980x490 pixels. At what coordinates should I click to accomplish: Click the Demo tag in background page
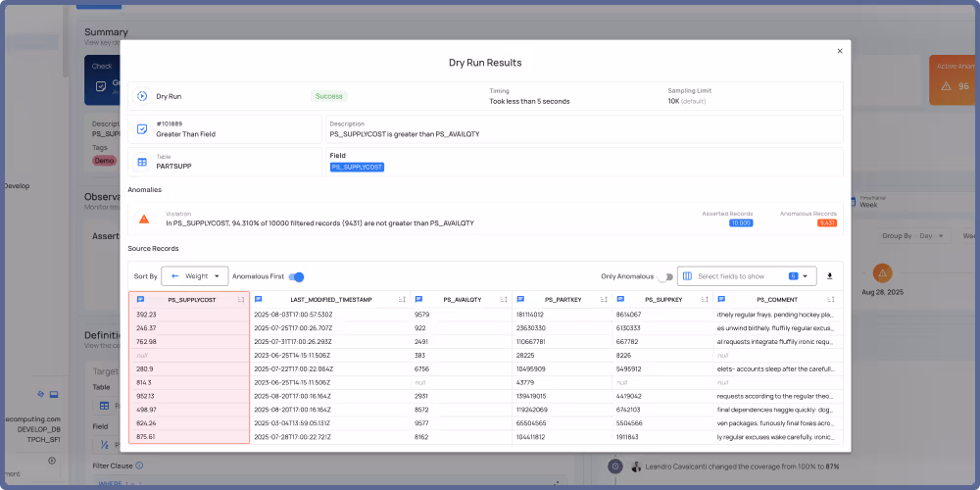[x=105, y=161]
